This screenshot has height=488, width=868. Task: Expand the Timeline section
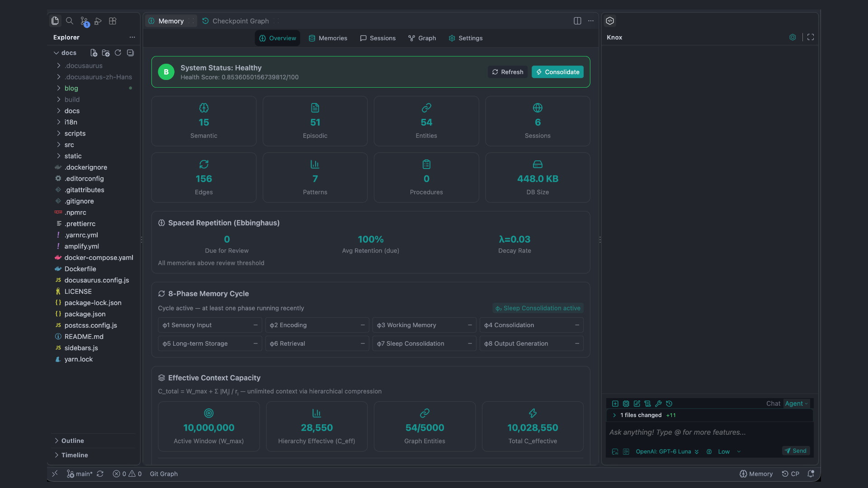coord(94,455)
